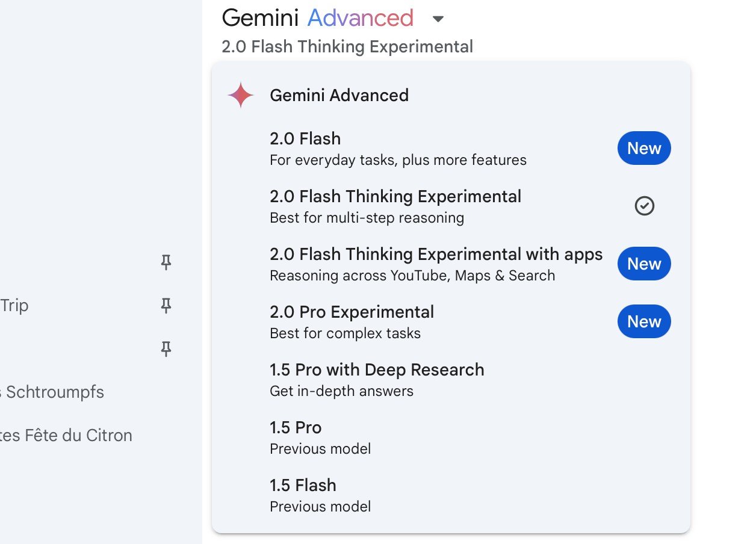Image resolution: width=756 pixels, height=544 pixels.
Task: Click the pin icon above Trip chat
Action: (x=166, y=262)
